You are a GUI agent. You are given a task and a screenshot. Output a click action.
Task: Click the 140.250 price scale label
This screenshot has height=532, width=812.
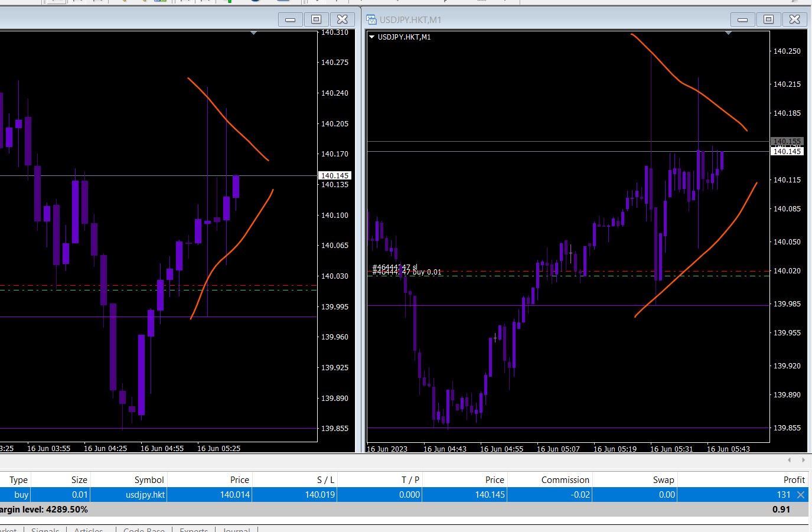click(x=787, y=51)
